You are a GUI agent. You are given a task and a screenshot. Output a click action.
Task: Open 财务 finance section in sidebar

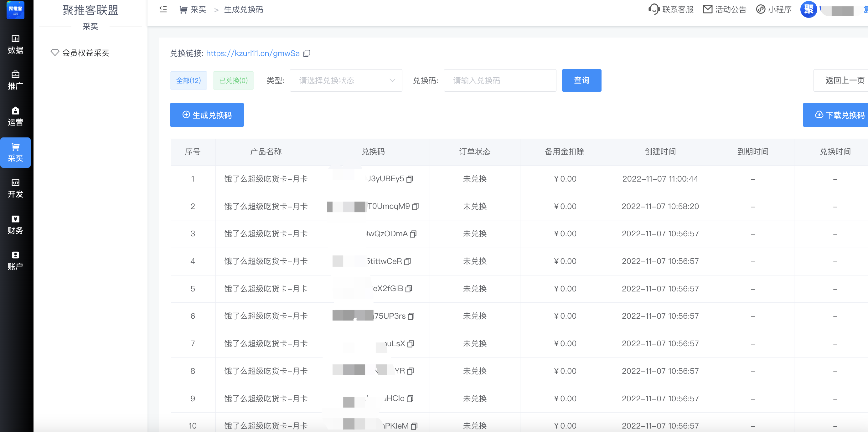pos(16,225)
